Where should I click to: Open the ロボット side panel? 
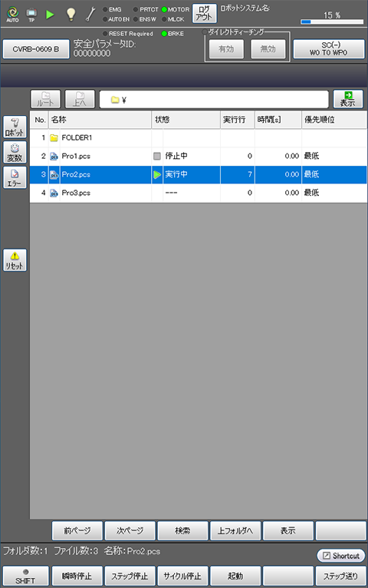15,127
